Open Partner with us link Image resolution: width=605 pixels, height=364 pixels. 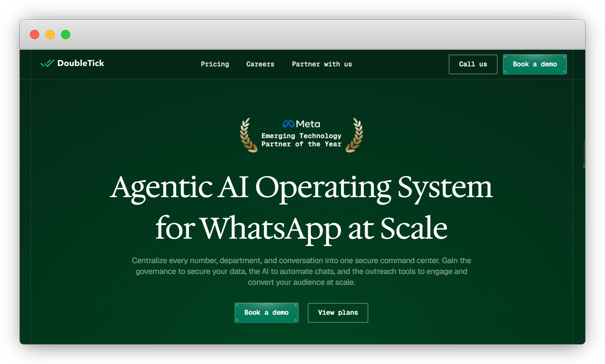tap(322, 64)
